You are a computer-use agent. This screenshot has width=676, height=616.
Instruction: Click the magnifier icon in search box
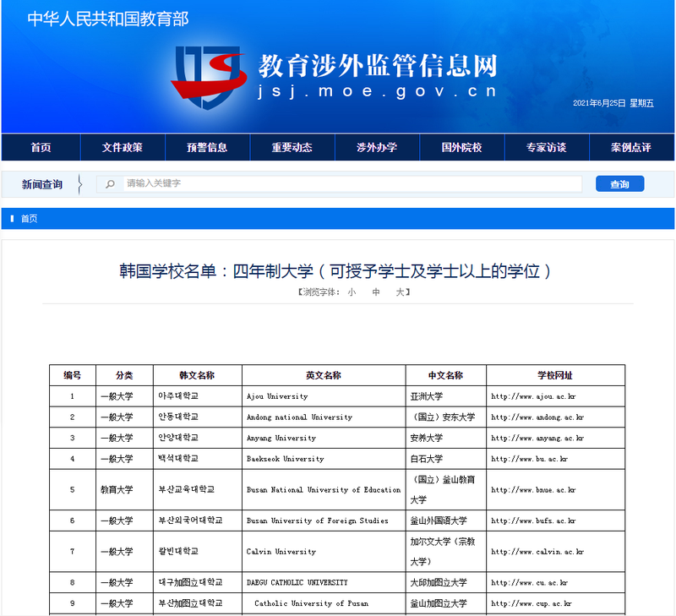point(110,184)
